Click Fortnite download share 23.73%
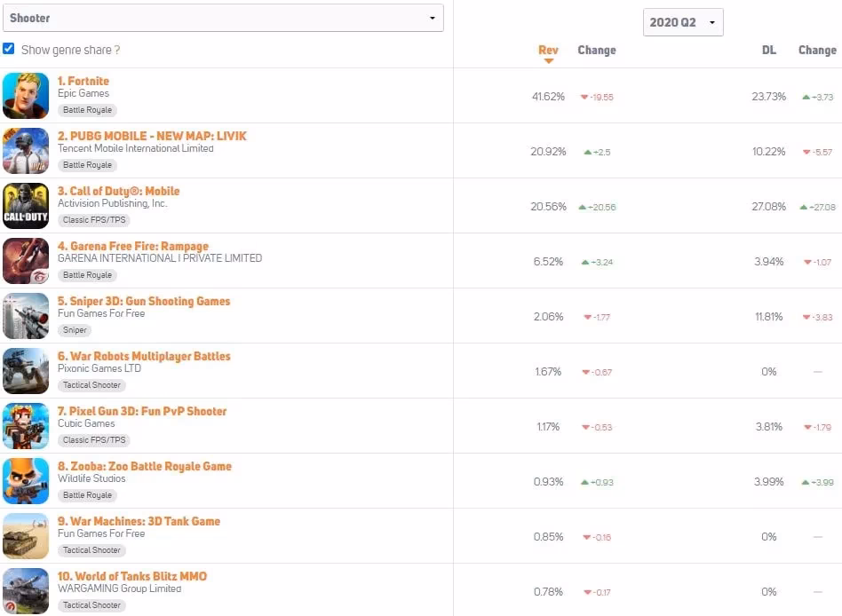 [769, 97]
